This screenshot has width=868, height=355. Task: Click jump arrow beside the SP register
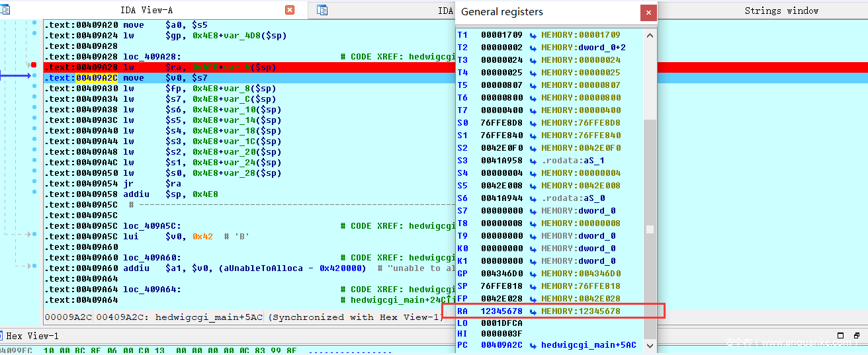tap(533, 286)
